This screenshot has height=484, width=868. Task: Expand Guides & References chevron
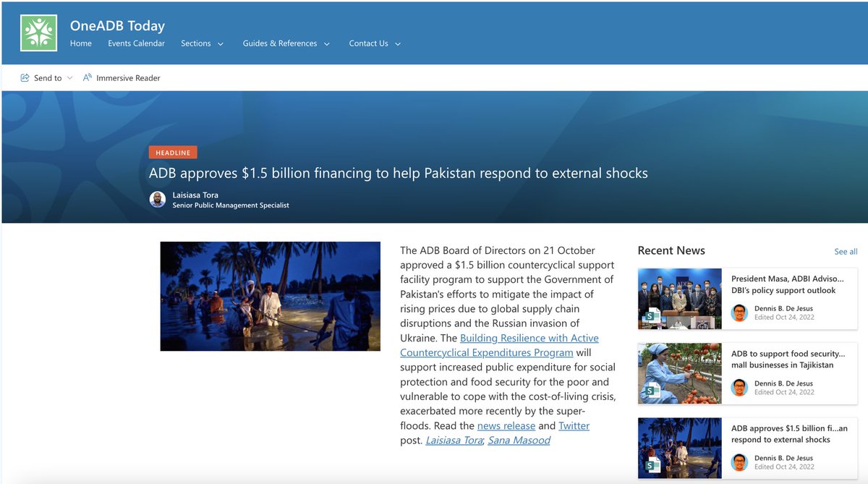(x=327, y=44)
